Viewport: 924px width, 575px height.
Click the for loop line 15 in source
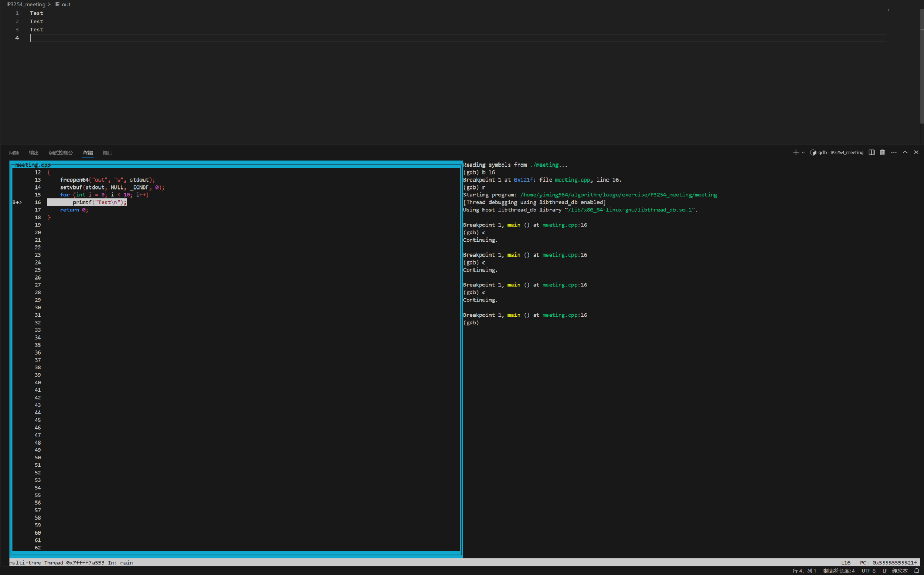pyautogui.click(x=104, y=195)
